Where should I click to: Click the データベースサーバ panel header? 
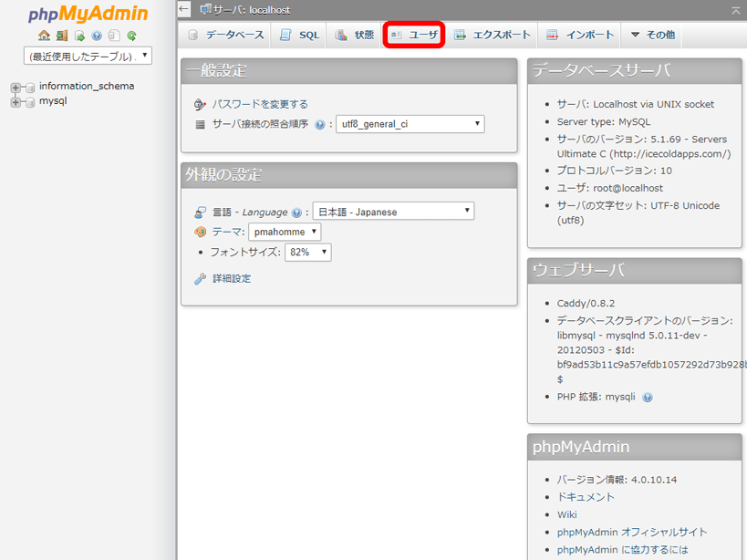tap(635, 71)
